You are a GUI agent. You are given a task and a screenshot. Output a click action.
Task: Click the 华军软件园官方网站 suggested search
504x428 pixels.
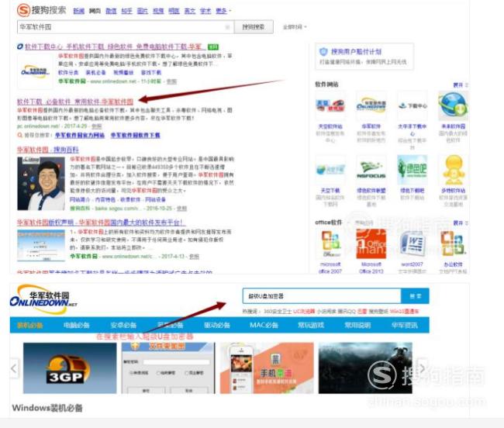point(80,135)
